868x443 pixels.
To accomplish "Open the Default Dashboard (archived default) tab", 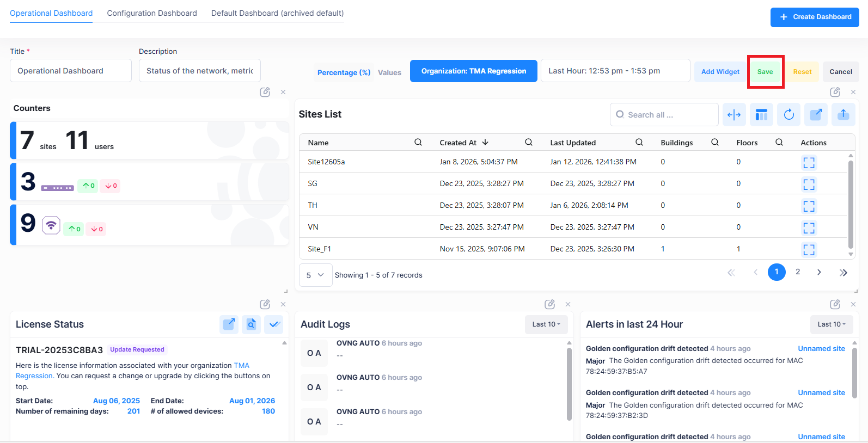I will [277, 13].
